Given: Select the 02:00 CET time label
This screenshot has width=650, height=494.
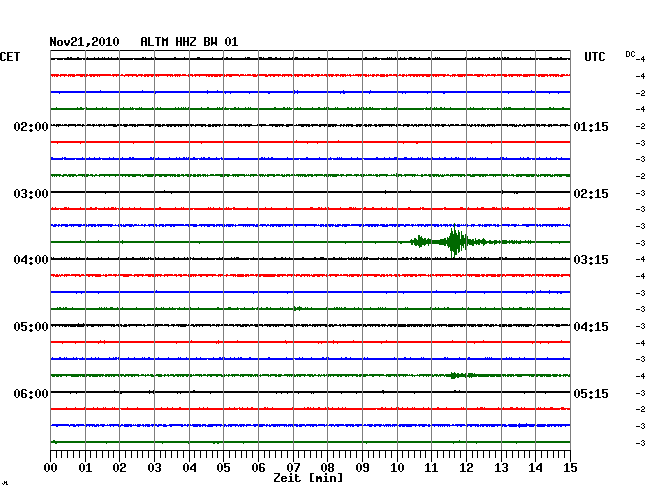Looking at the screenshot, I should (x=31, y=127).
